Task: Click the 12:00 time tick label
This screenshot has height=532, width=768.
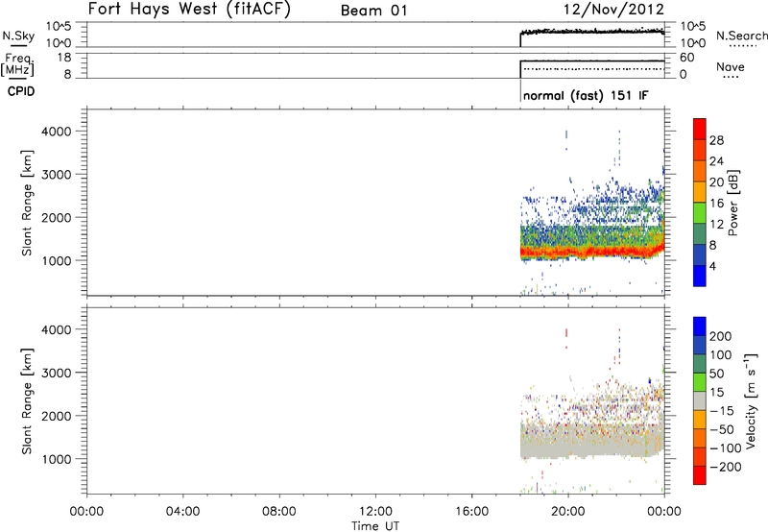Action: (375, 512)
